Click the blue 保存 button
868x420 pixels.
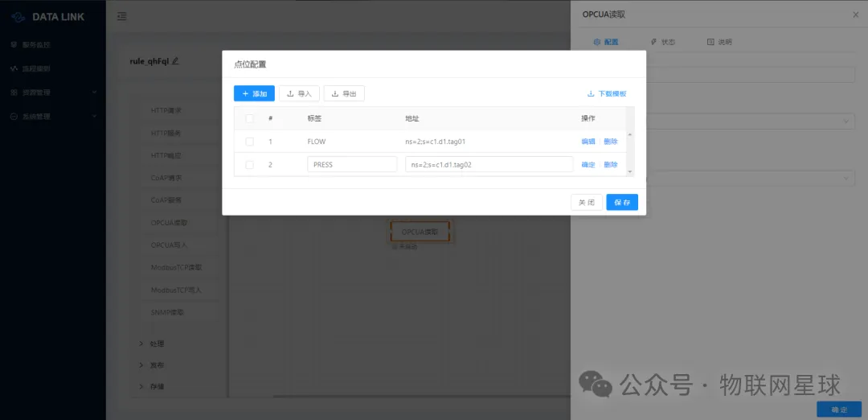click(x=622, y=202)
